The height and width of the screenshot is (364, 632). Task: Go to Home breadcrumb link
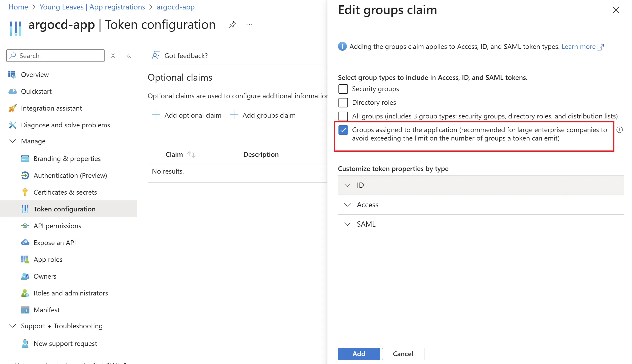[x=18, y=7]
